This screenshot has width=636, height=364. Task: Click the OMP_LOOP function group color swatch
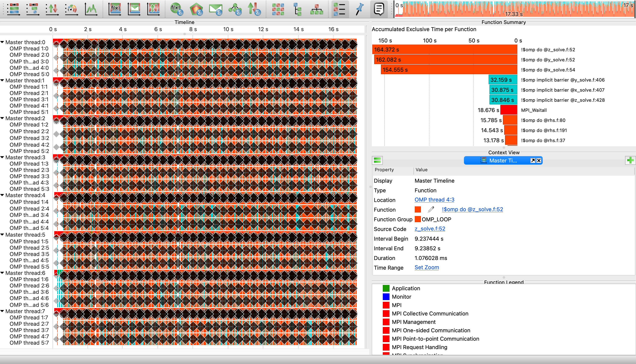point(417,219)
